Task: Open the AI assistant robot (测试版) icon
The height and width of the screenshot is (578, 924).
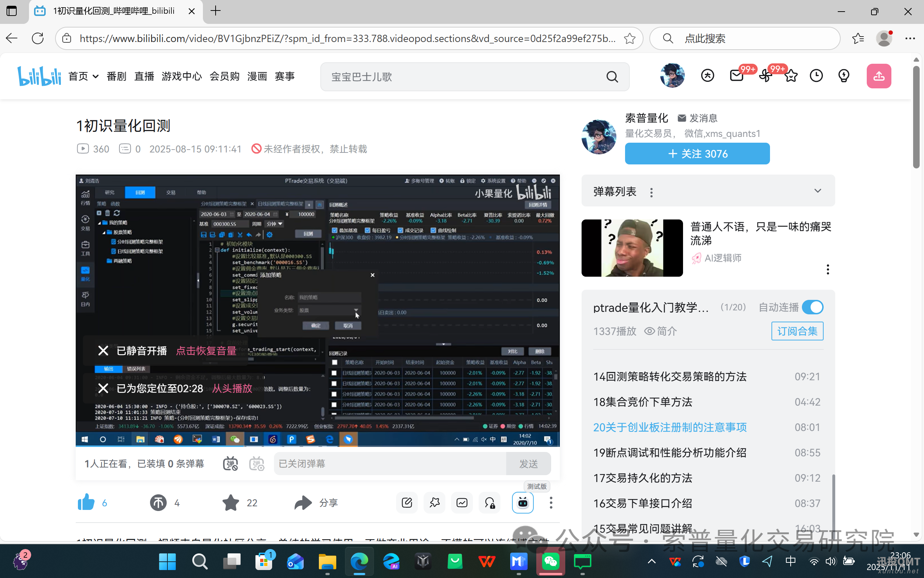Action: [x=523, y=503]
